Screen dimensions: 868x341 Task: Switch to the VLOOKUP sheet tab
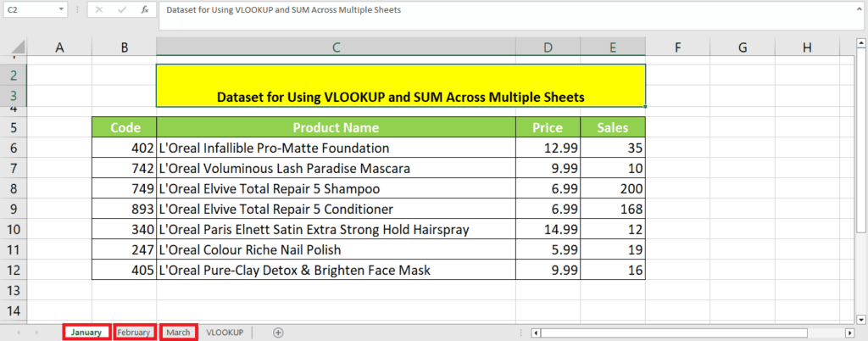click(225, 333)
